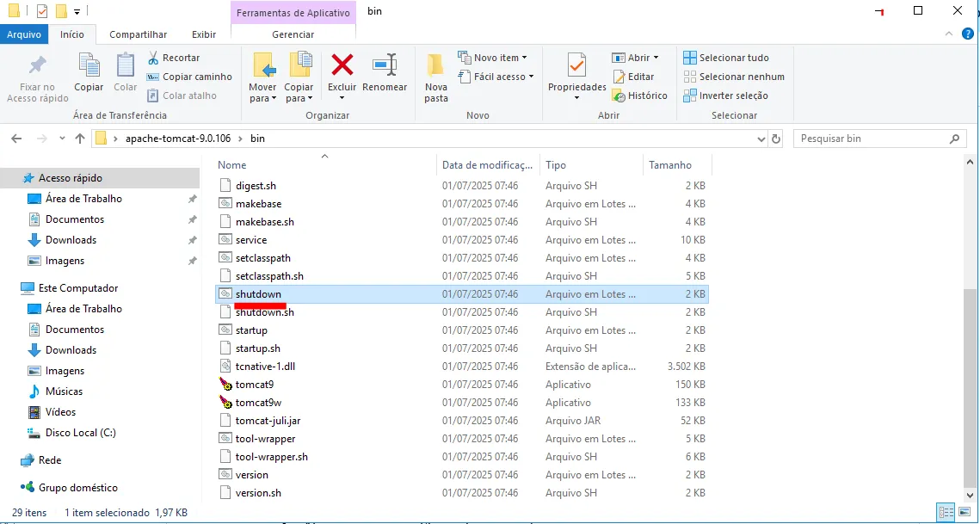Click the Propriedades checkmark icon
Image resolution: width=980 pixels, height=524 pixels.
tap(576, 65)
